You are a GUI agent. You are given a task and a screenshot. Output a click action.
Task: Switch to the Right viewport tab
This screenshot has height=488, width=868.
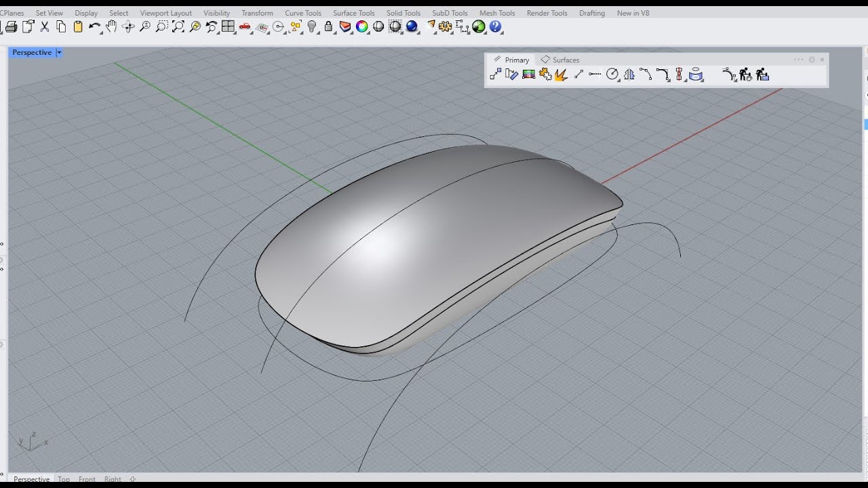point(113,479)
